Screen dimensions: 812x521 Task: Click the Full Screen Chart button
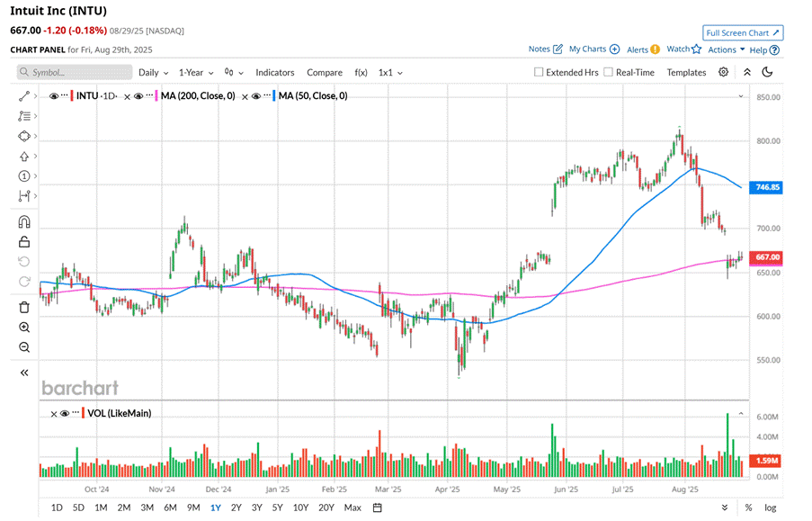(x=743, y=32)
